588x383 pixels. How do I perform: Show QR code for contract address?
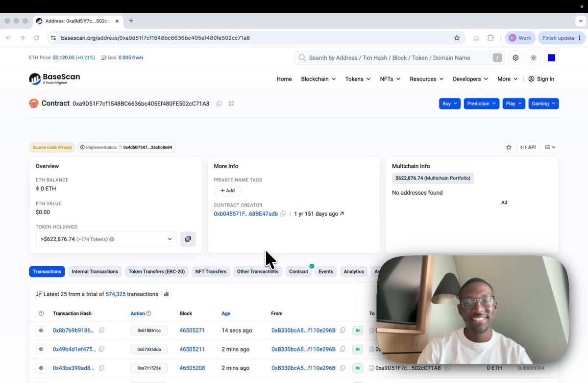pos(231,103)
